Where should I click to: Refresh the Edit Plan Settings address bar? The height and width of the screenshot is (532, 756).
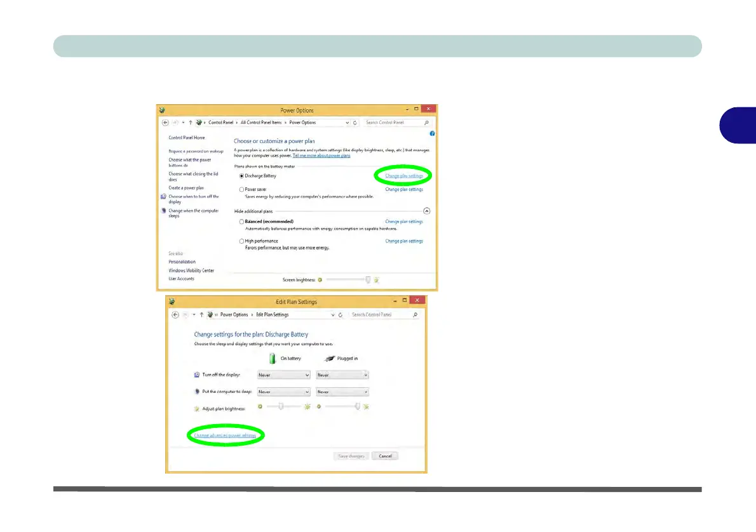(341, 315)
